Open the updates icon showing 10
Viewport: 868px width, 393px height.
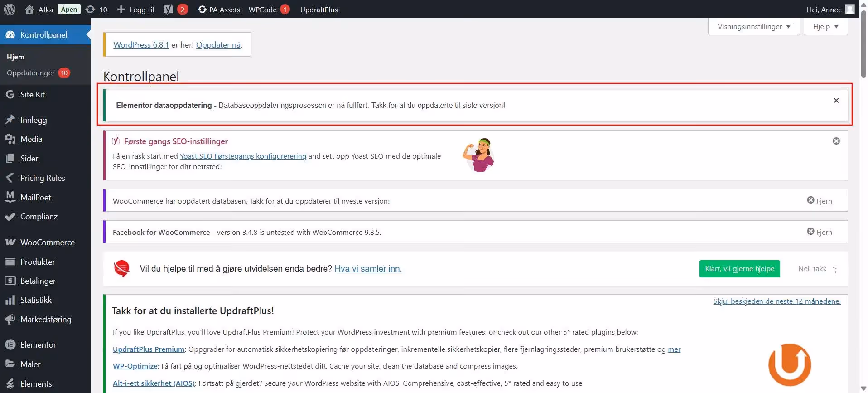[90, 9]
